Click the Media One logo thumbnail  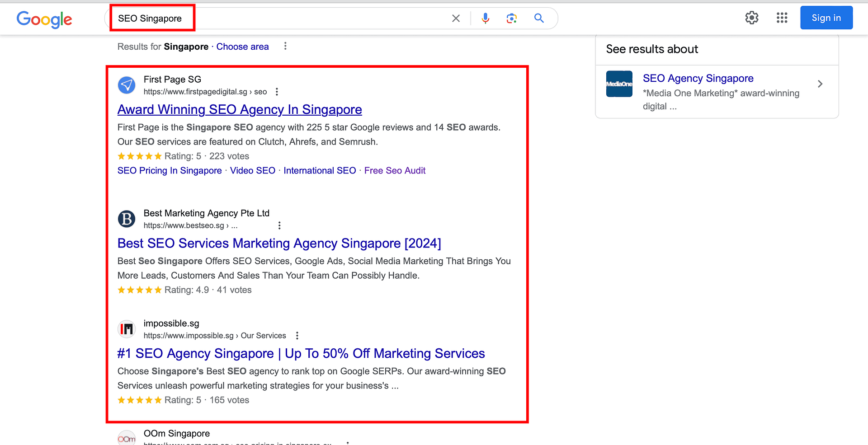coord(619,84)
